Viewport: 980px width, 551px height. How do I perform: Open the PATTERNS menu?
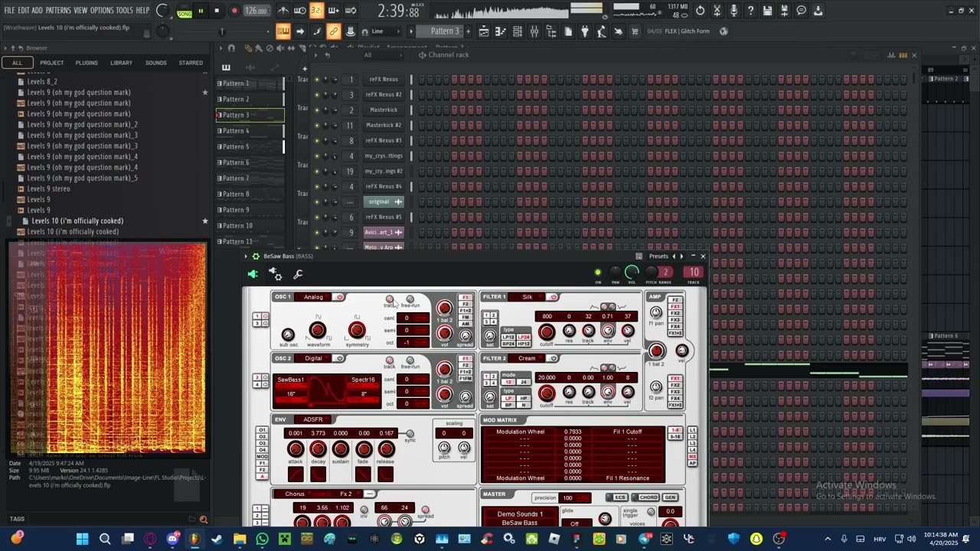click(58, 11)
